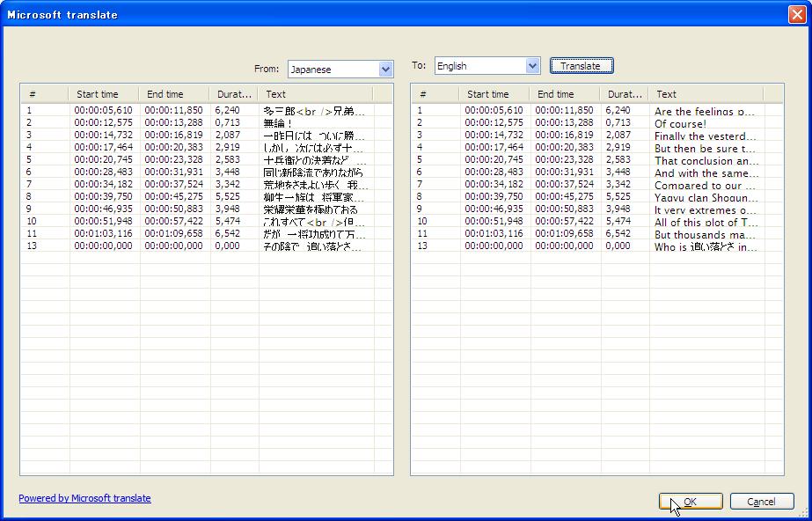Close the Microsoft translate dialog
This screenshot has height=521, width=812.
[797, 14]
